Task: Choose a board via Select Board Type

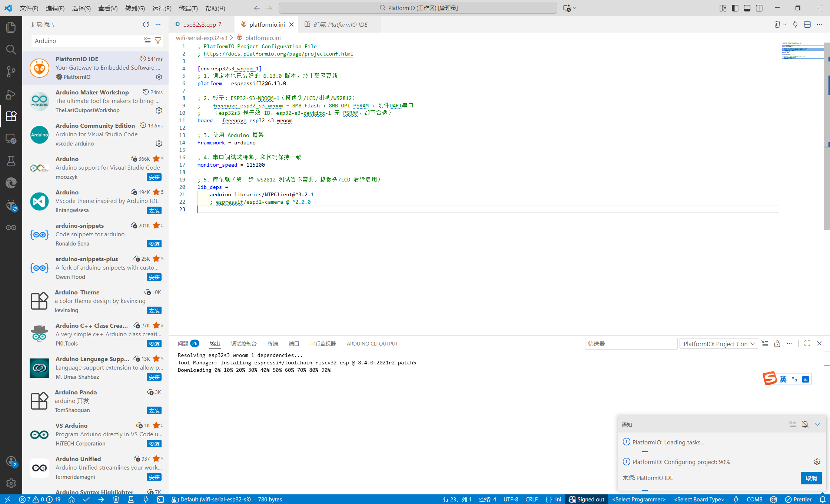Action: point(699,500)
